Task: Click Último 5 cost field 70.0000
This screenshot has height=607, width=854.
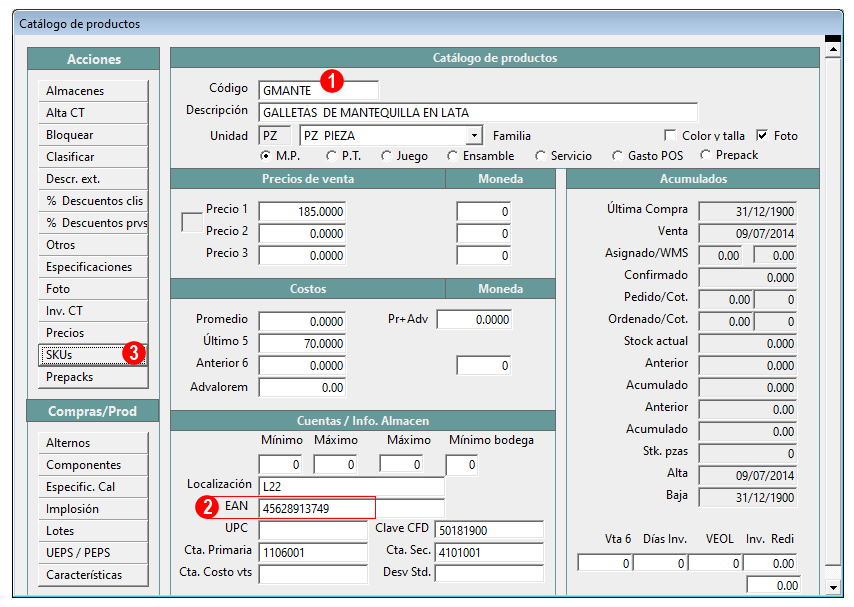Action: (302, 343)
